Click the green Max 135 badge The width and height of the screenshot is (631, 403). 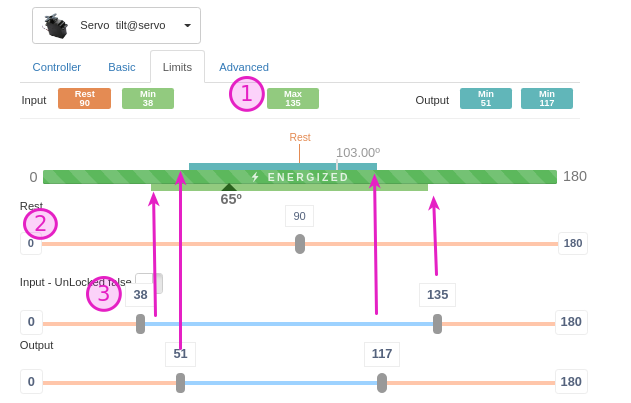click(x=293, y=99)
